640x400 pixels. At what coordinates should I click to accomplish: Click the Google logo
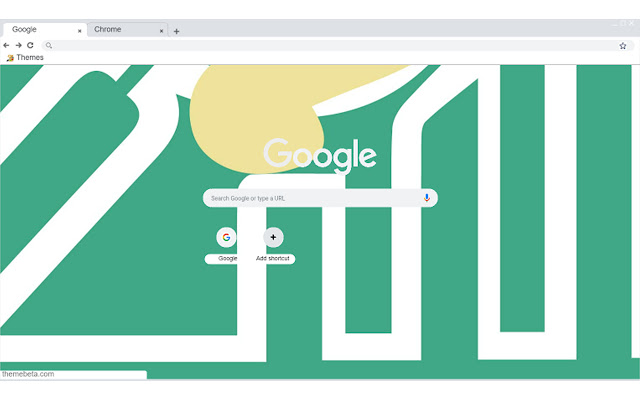coord(320,156)
